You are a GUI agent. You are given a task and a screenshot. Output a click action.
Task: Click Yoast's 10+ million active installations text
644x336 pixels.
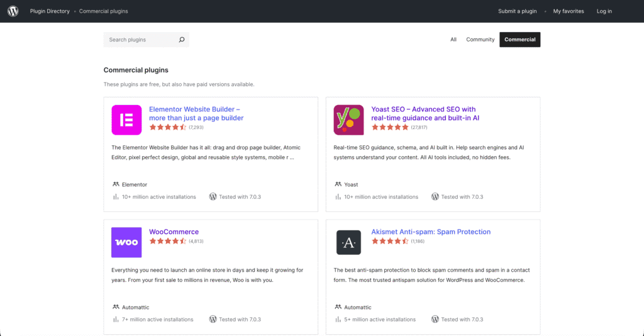click(x=381, y=197)
